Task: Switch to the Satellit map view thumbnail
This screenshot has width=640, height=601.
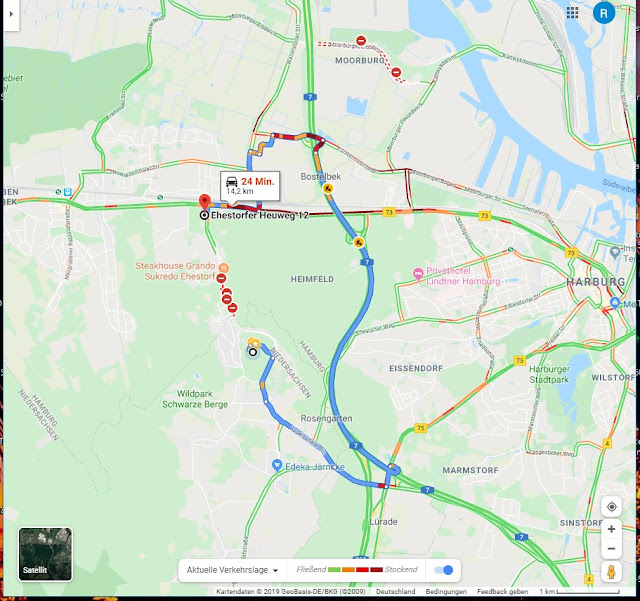Action: pos(45,554)
